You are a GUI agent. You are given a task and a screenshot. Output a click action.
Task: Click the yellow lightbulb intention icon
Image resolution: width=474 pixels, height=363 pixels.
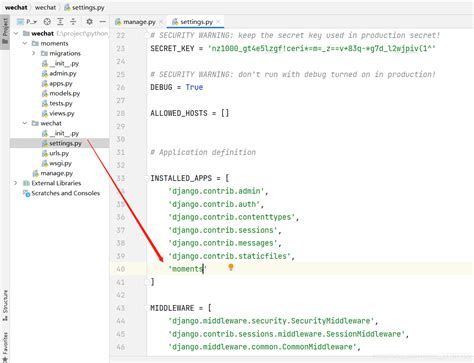click(x=231, y=267)
